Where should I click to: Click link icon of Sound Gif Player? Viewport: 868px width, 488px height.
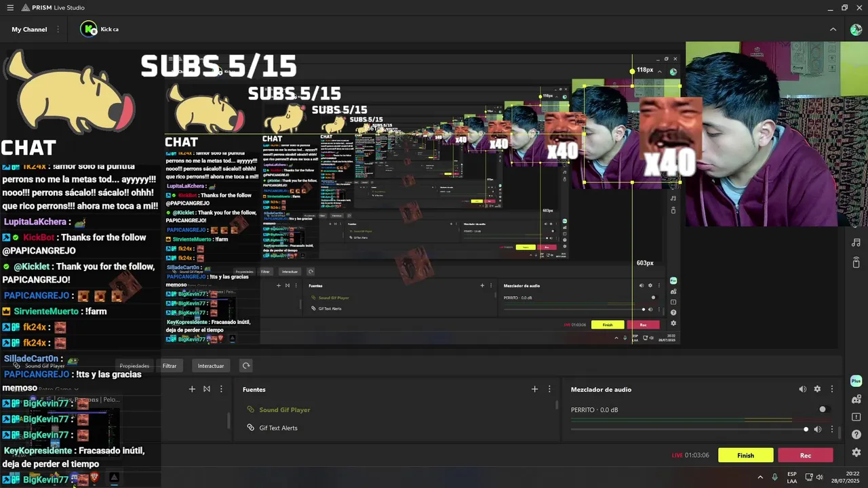(x=250, y=409)
